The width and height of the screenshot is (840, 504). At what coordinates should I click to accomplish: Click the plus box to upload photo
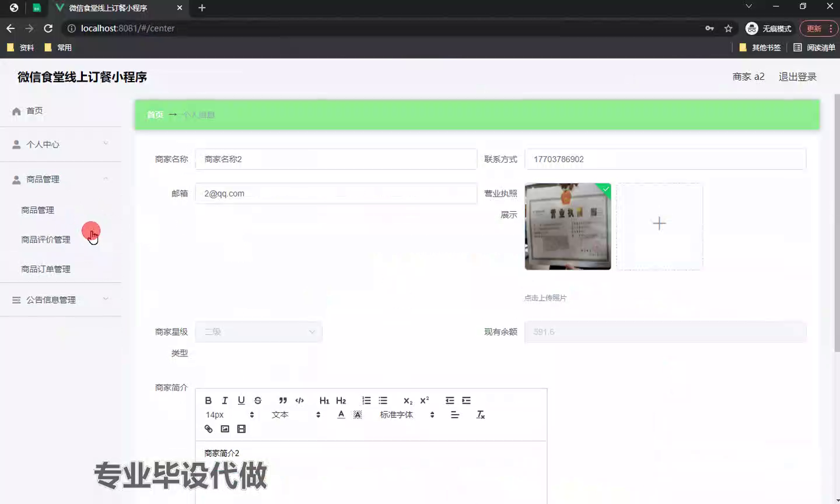click(659, 226)
